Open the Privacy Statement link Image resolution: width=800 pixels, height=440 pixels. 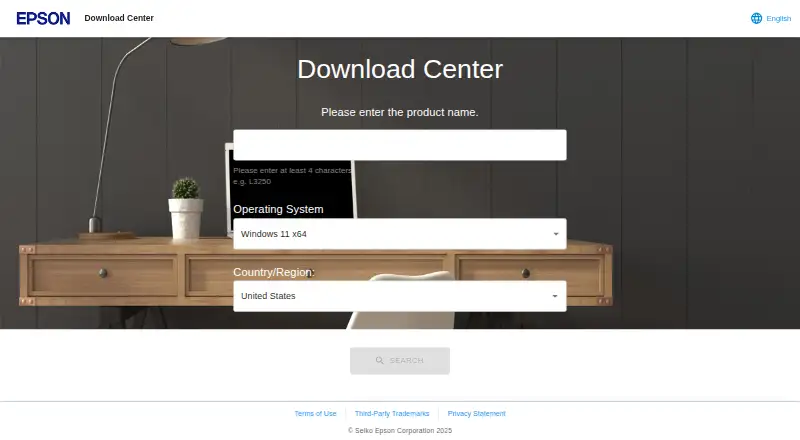477,413
